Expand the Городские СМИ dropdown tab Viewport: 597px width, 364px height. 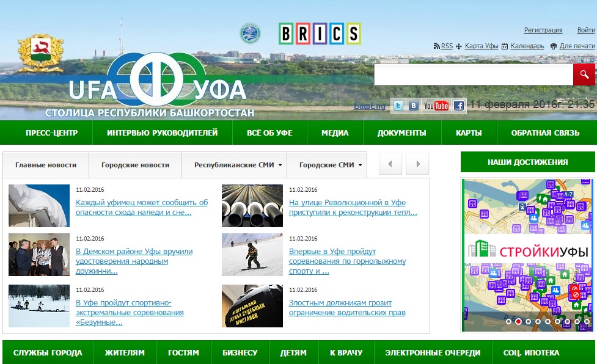(326, 165)
